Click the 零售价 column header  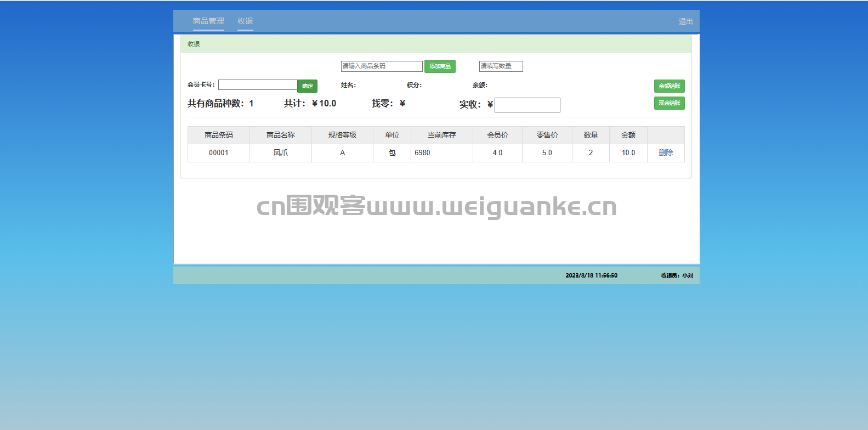(547, 135)
